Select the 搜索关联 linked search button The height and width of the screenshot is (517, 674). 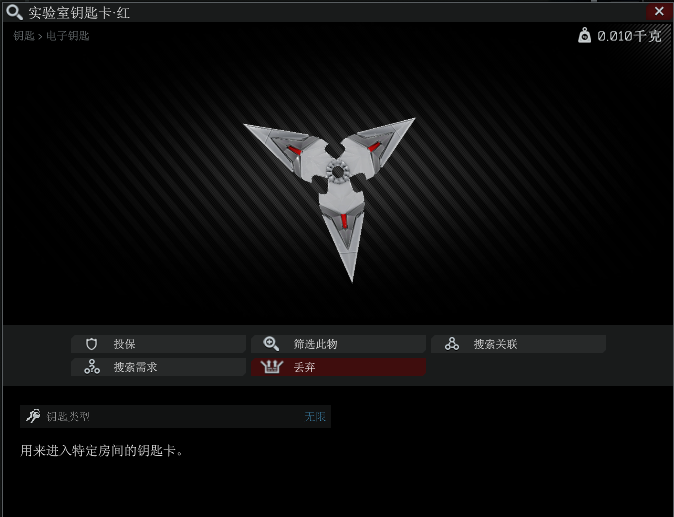point(518,344)
